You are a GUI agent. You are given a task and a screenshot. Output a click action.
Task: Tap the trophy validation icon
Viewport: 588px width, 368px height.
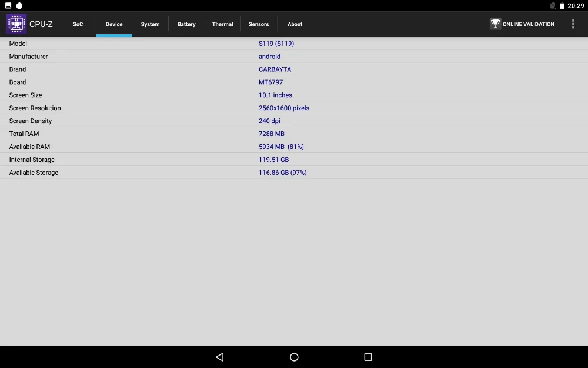click(495, 24)
